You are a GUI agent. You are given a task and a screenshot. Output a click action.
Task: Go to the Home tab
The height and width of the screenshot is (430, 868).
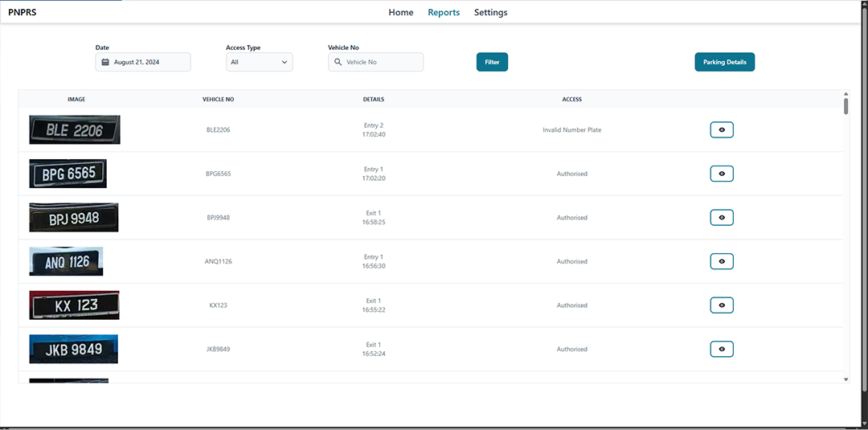click(x=401, y=12)
